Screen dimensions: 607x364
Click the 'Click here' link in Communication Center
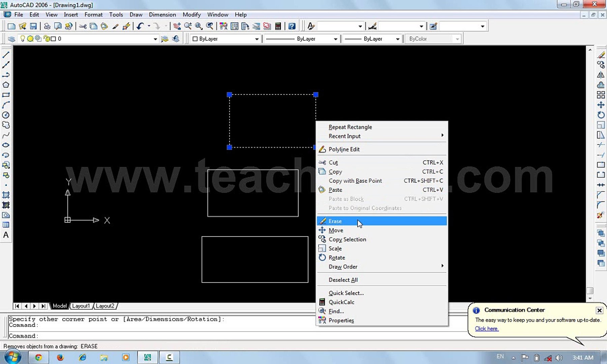click(x=487, y=328)
